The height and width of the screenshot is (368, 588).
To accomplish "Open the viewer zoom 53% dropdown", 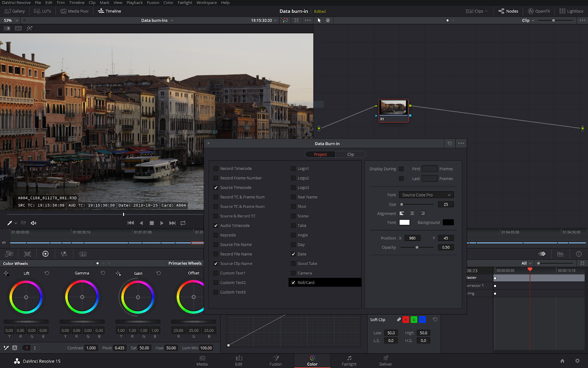I will click(x=11, y=20).
